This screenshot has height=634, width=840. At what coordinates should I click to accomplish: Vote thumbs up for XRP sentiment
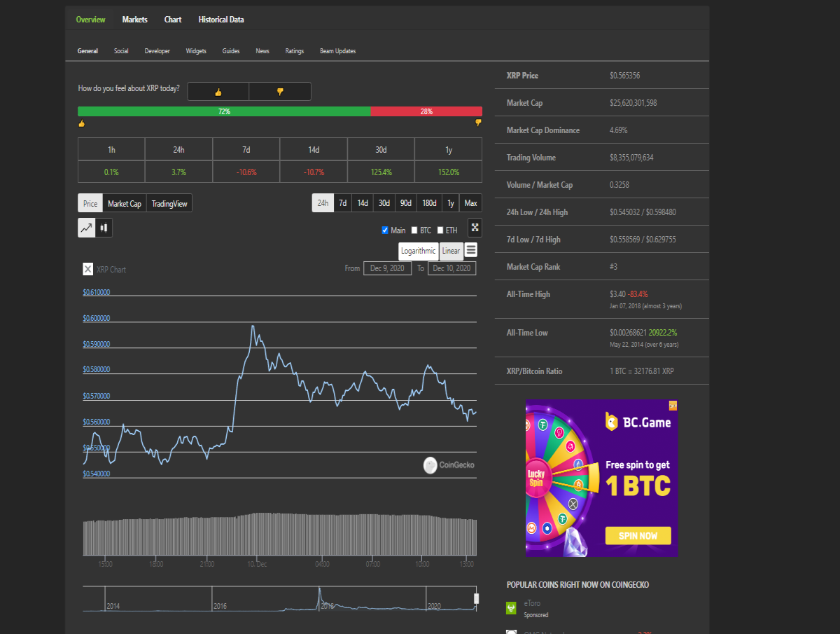pos(218,92)
